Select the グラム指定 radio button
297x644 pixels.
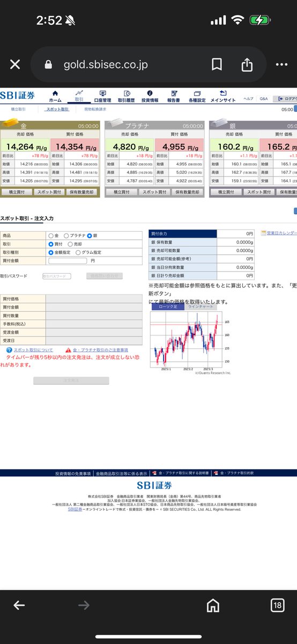(x=78, y=252)
